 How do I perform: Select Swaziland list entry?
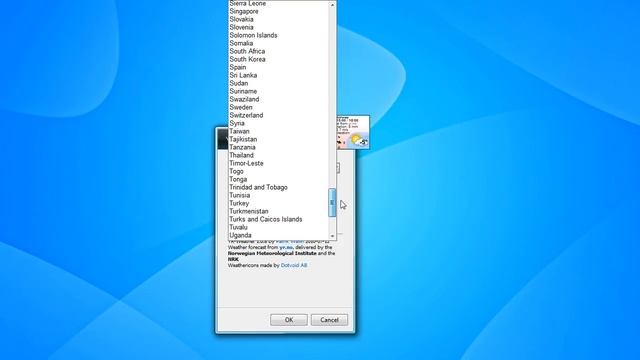tap(278, 99)
